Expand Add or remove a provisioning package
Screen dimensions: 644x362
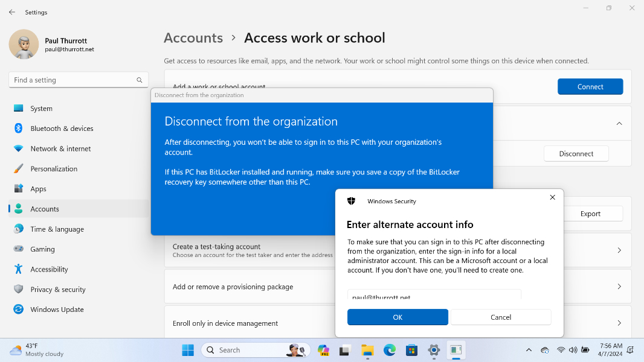(x=619, y=287)
